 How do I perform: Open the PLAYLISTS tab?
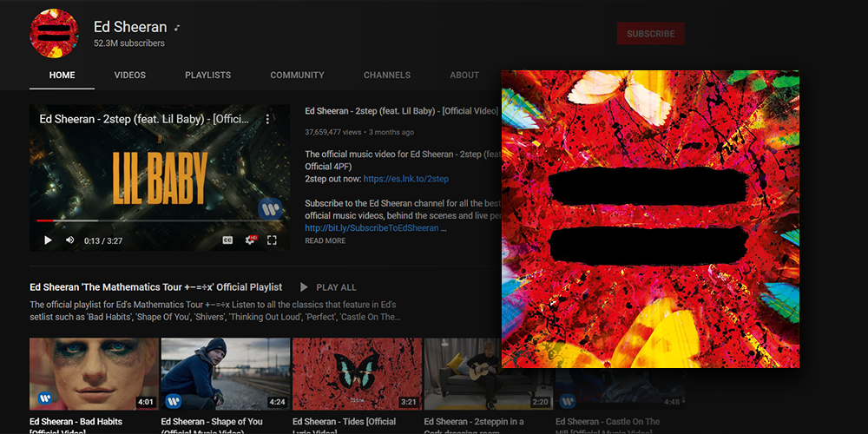208,76
